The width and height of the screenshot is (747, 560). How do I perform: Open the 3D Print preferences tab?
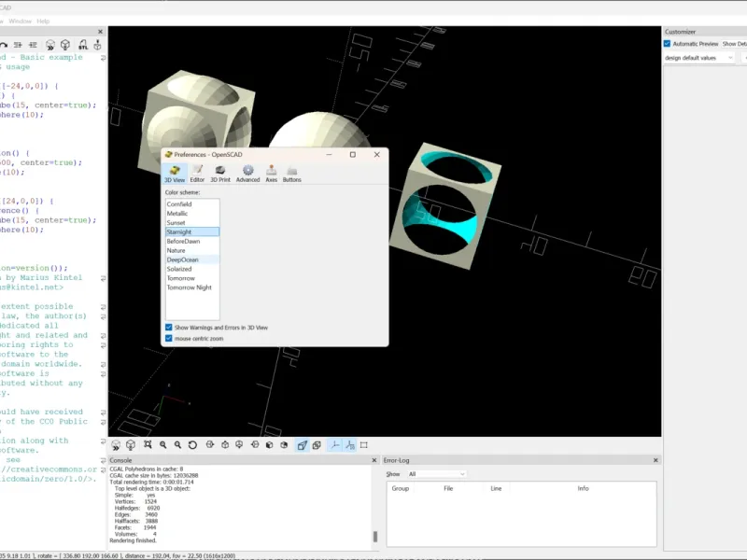220,174
